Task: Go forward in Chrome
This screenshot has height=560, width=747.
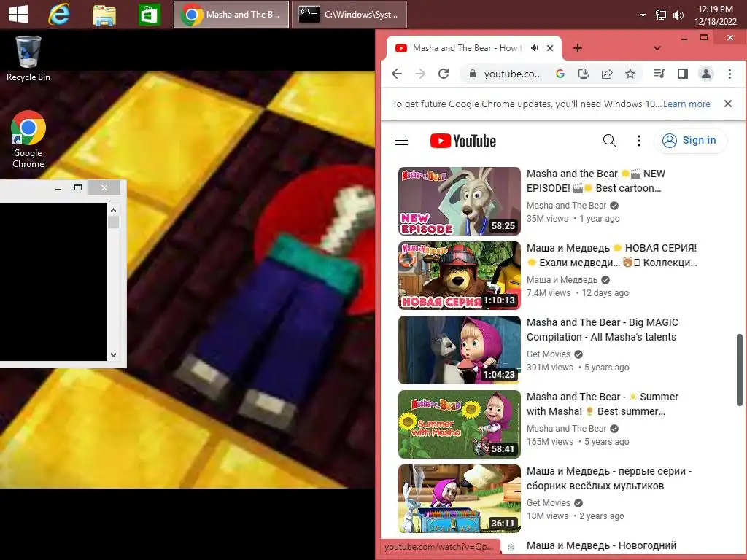Action: click(x=419, y=74)
